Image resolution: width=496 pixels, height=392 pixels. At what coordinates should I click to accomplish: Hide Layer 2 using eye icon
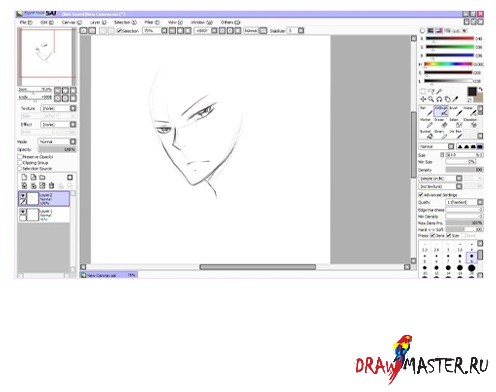pyautogui.click(x=23, y=195)
